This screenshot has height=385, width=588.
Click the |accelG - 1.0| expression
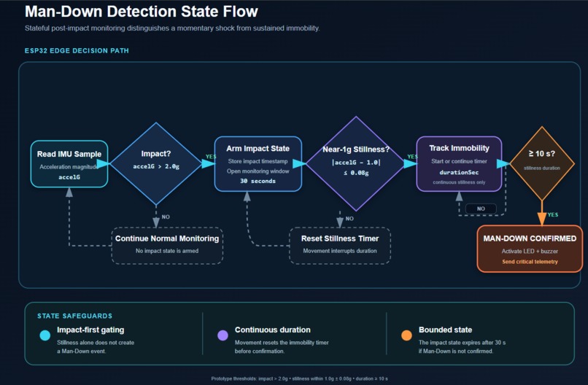tap(356, 163)
